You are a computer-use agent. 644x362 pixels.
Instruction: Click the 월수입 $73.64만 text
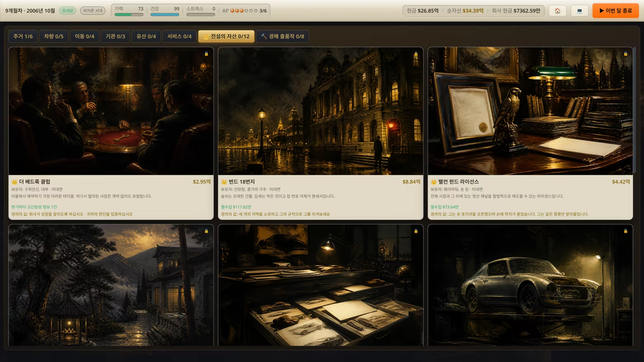[x=444, y=207]
